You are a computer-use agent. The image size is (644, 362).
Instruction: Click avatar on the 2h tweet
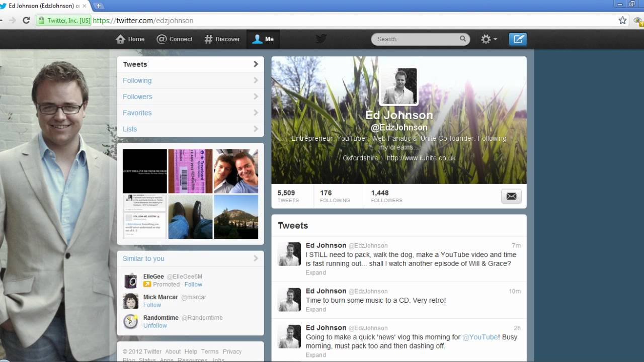(x=289, y=336)
